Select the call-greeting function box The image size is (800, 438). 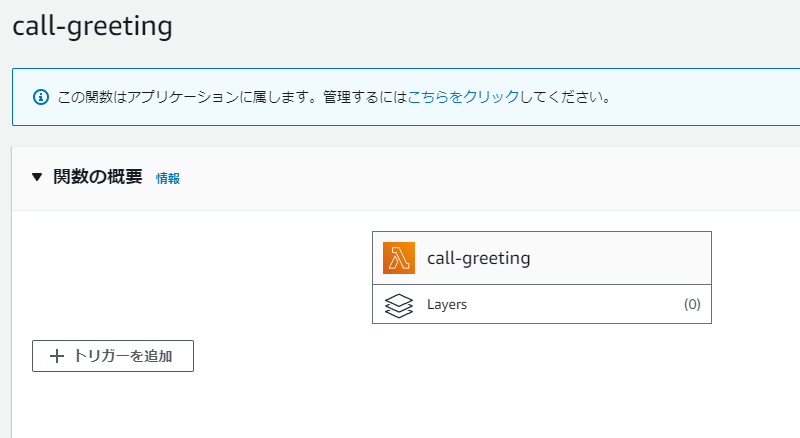pos(542,258)
